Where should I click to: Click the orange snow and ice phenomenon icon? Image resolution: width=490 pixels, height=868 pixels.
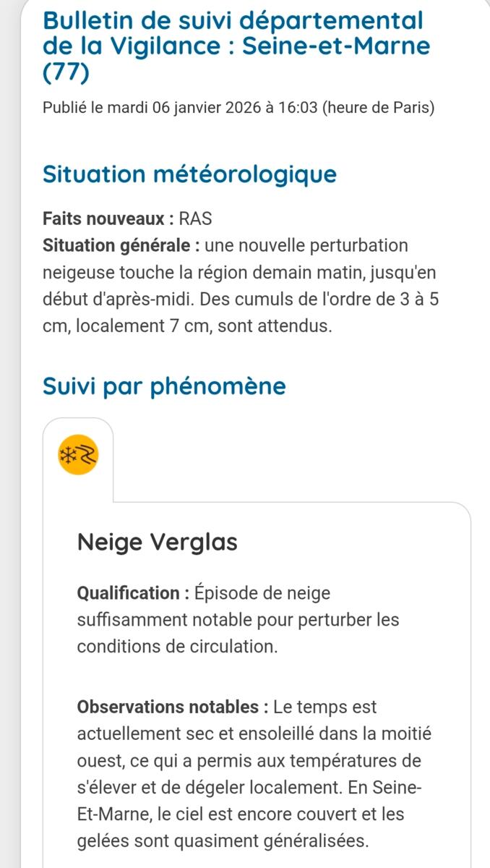77,456
